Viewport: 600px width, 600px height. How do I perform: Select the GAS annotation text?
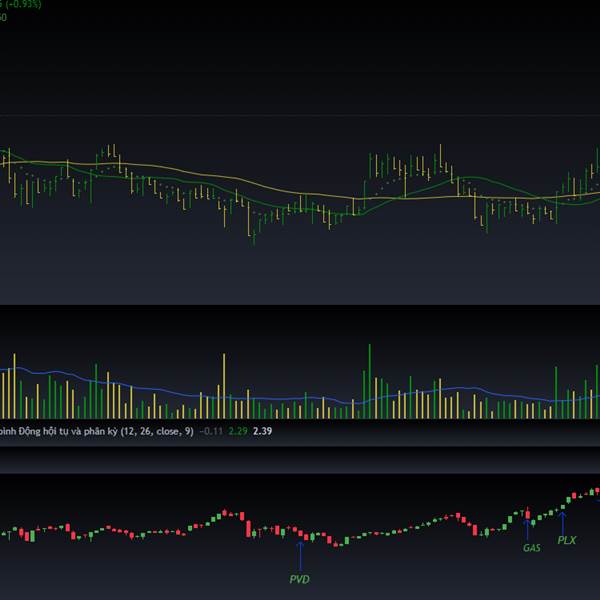[531, 548]
